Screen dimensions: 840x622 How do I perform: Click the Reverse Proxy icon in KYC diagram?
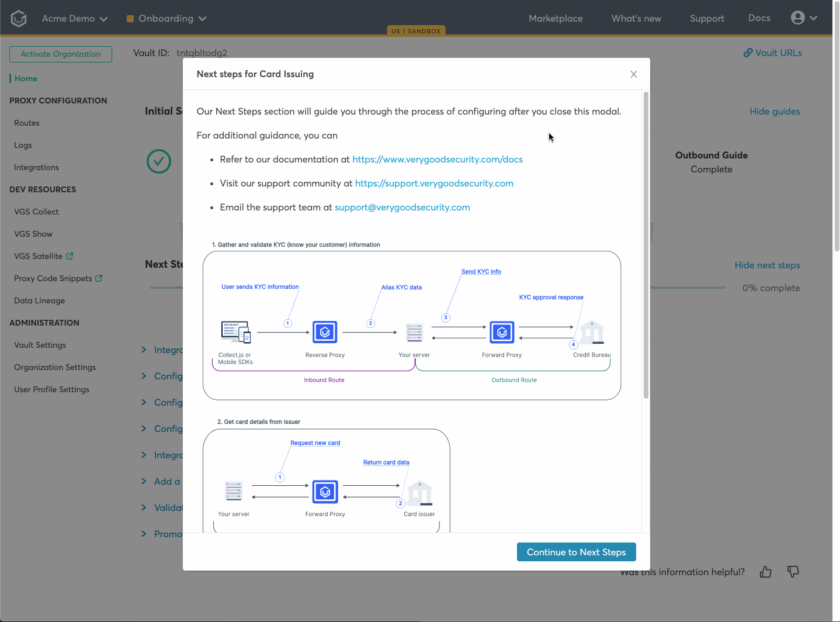pyautogui.click(x=325, y=332)
